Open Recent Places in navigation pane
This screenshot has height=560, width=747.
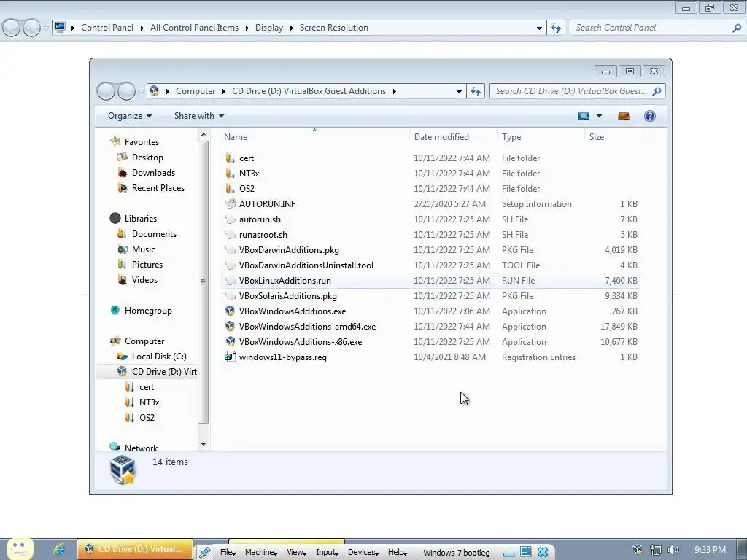[x=158, y=188]
